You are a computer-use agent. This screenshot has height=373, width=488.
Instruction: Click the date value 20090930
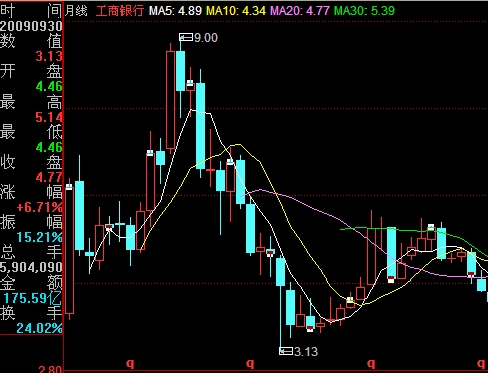31,26
